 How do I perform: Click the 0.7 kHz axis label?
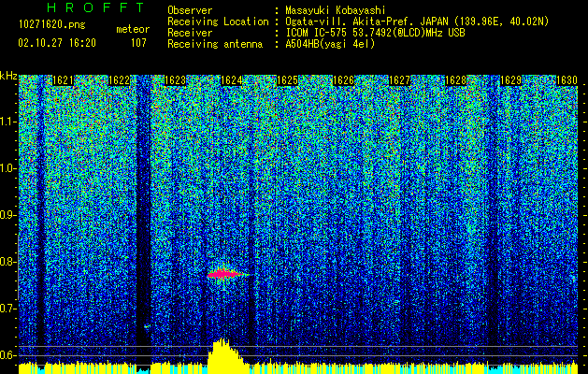8,309
